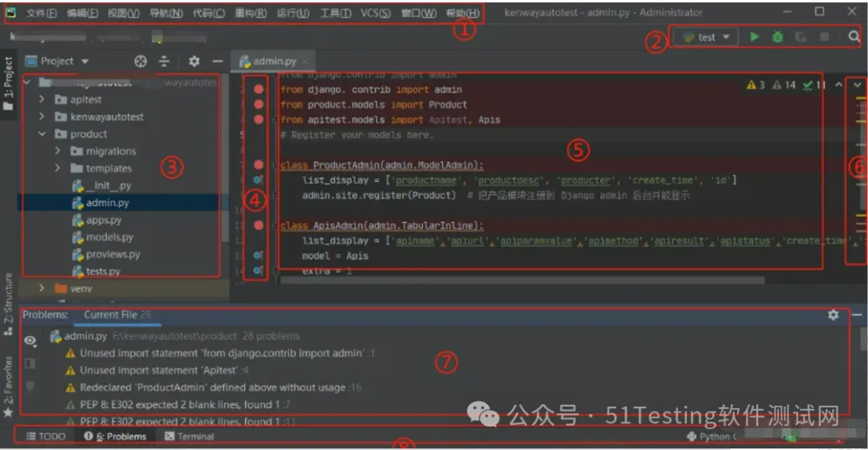The width and height of the screenshot is (868, 450).
Task: Open the 帮助(H) menu
Action: pos(463,13)
